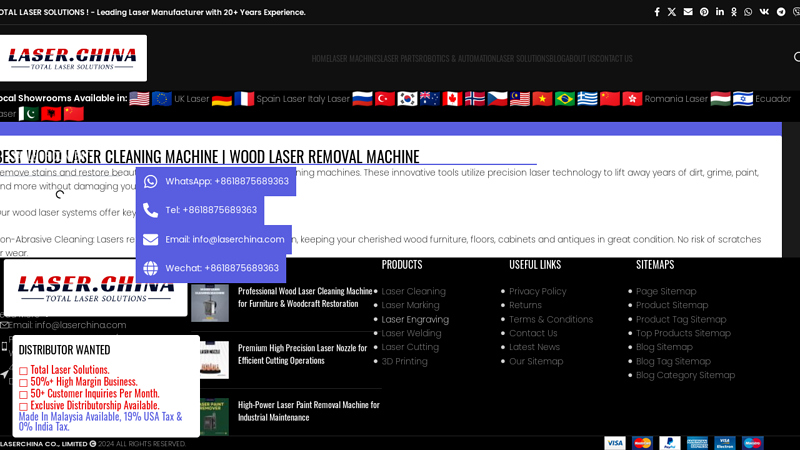Open Email info@laserchina.com popup button
Image resolution: width=800 pixels, height=450 pixels.
214,239
